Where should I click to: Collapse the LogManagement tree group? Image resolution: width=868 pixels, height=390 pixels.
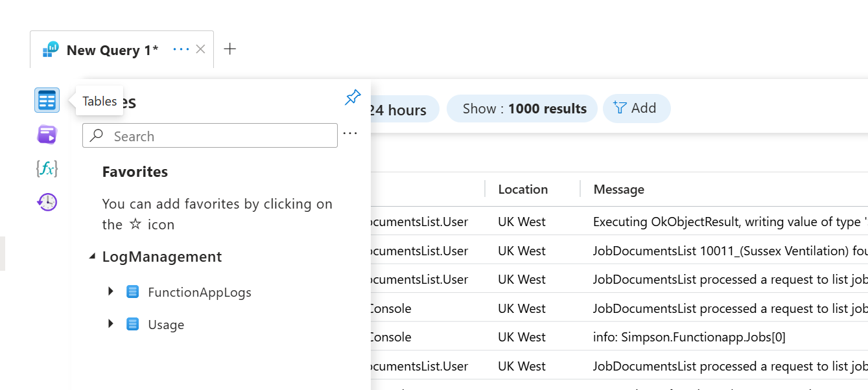pyautogui.click(x=93, y=257)
